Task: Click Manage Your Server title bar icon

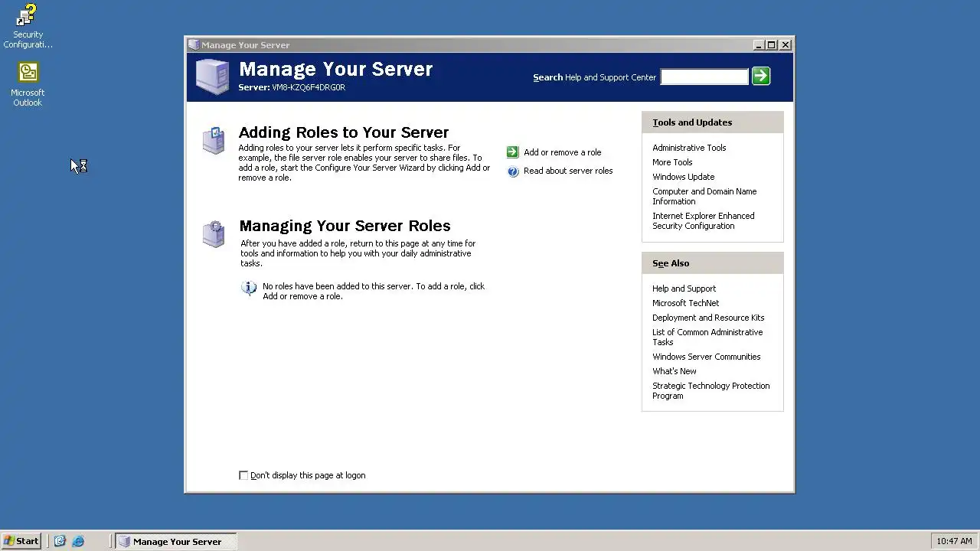Action: [194, 45]
